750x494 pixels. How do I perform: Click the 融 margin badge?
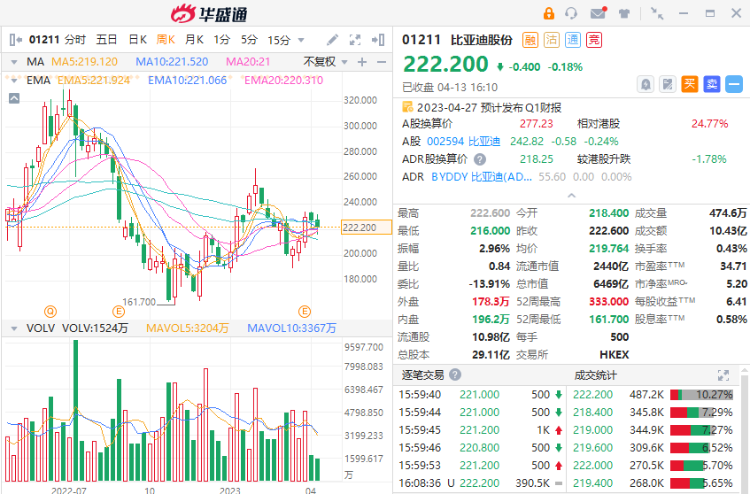530,40
